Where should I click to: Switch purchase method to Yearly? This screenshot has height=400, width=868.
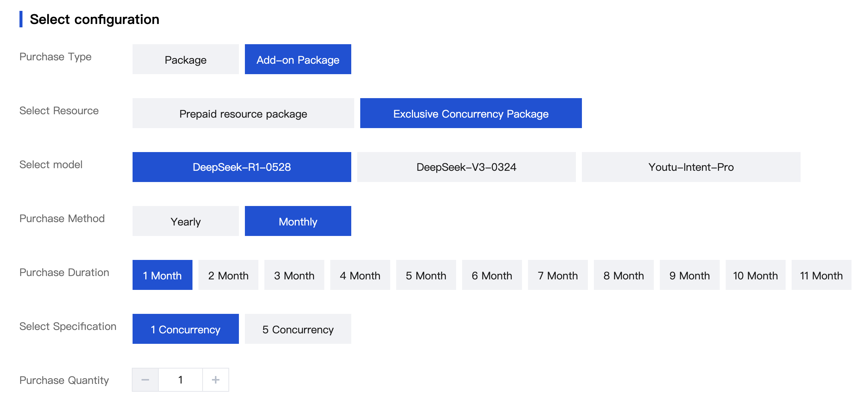185,221
